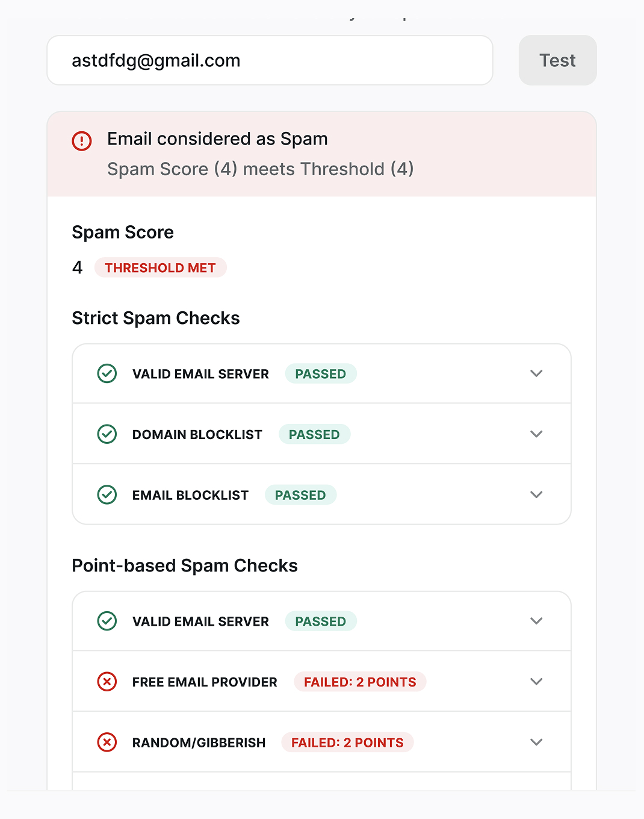The image size is (644, 819).
Task: Click the red spam alert warning icon
Action: coord(82,141)
